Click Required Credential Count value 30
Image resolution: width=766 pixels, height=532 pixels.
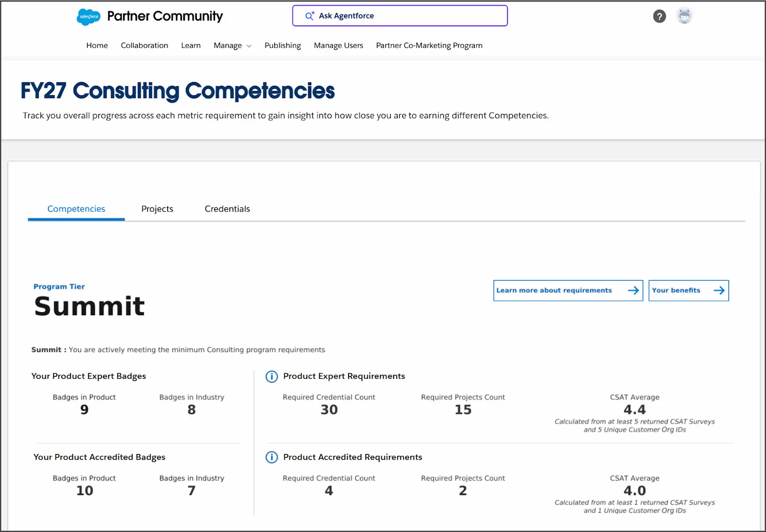click(x=329, y=410)
